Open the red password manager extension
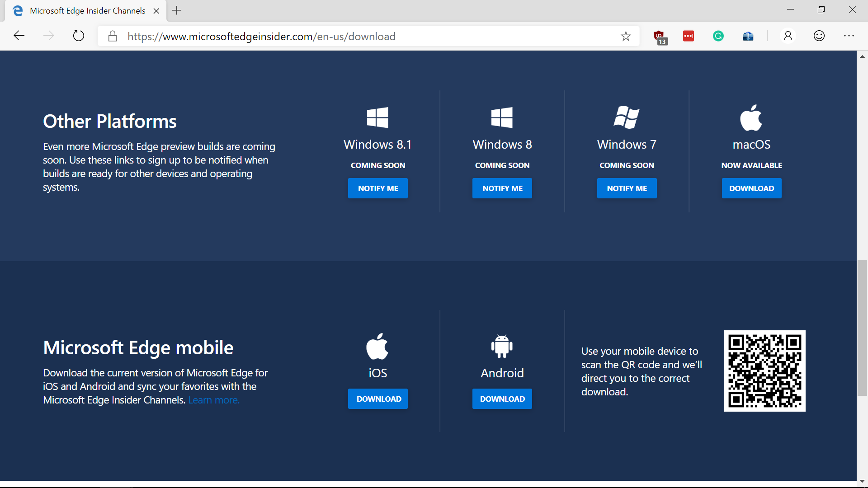 coord(689,36)
